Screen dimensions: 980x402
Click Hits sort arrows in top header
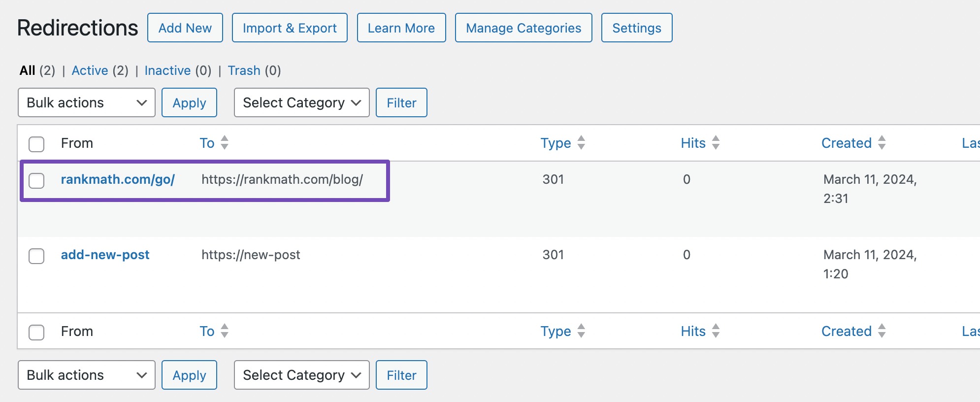(x=716, y=143)
